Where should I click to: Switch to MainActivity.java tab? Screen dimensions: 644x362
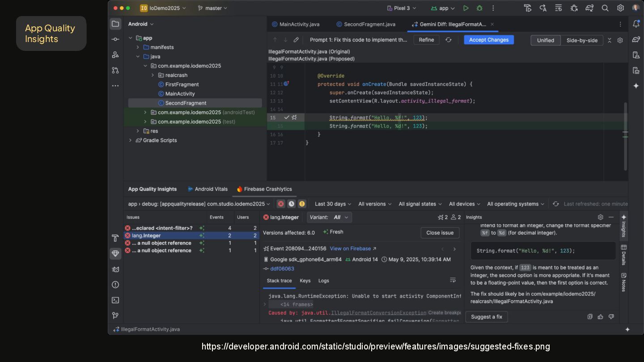pyautogui.click(x=295, y=24)
